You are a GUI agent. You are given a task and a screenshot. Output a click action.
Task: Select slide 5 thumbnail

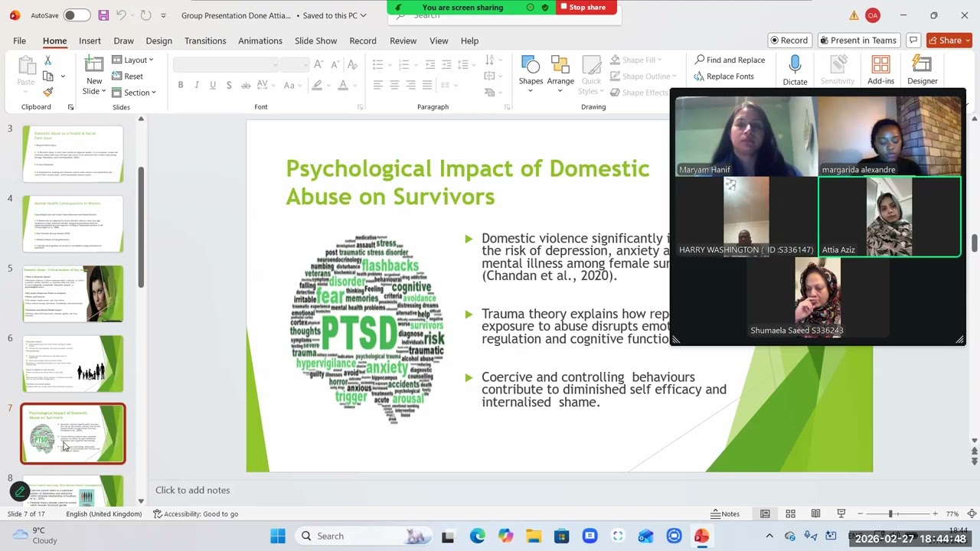pos(73,294)
